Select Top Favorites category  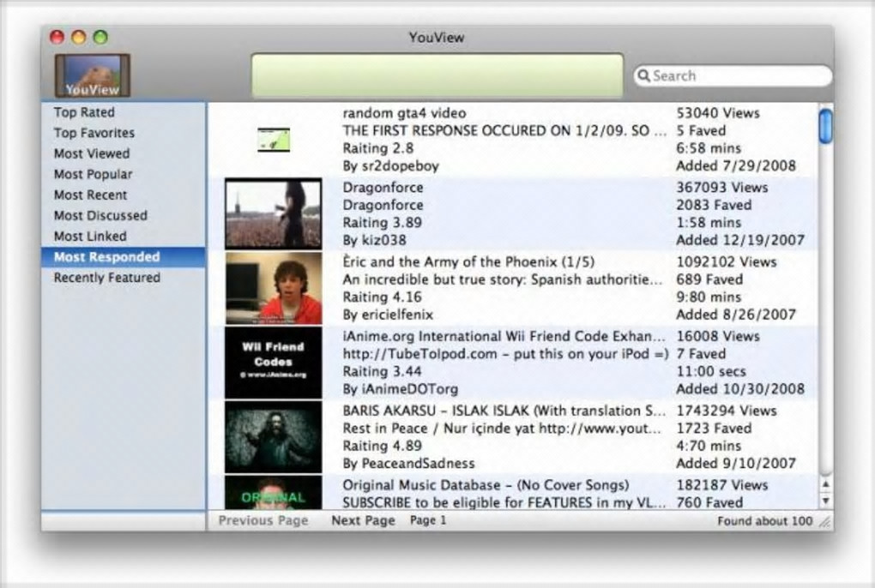pos(94,133)
